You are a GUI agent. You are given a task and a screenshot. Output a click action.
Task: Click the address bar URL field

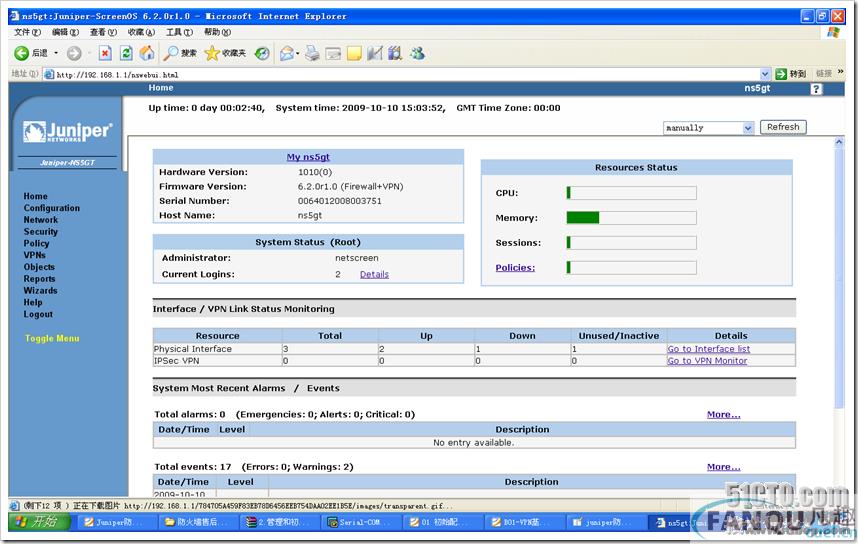[407, 74]
